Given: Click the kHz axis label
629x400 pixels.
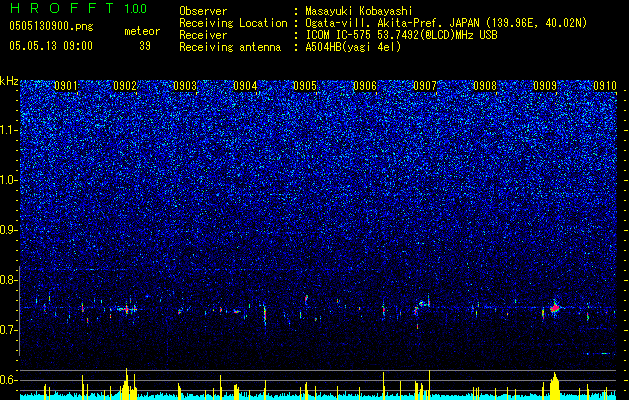Looking at the screenshot, I should tap(9, 81).
